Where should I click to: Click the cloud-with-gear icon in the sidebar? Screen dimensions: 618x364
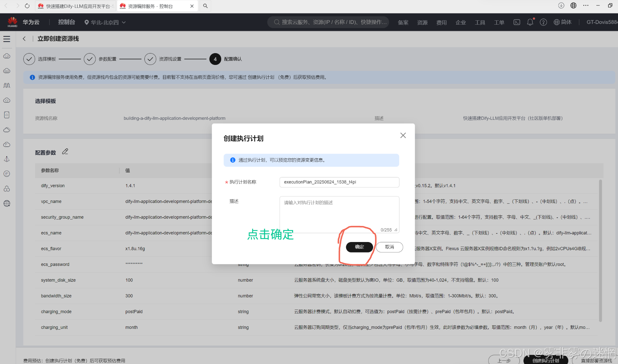click(7, 100)
